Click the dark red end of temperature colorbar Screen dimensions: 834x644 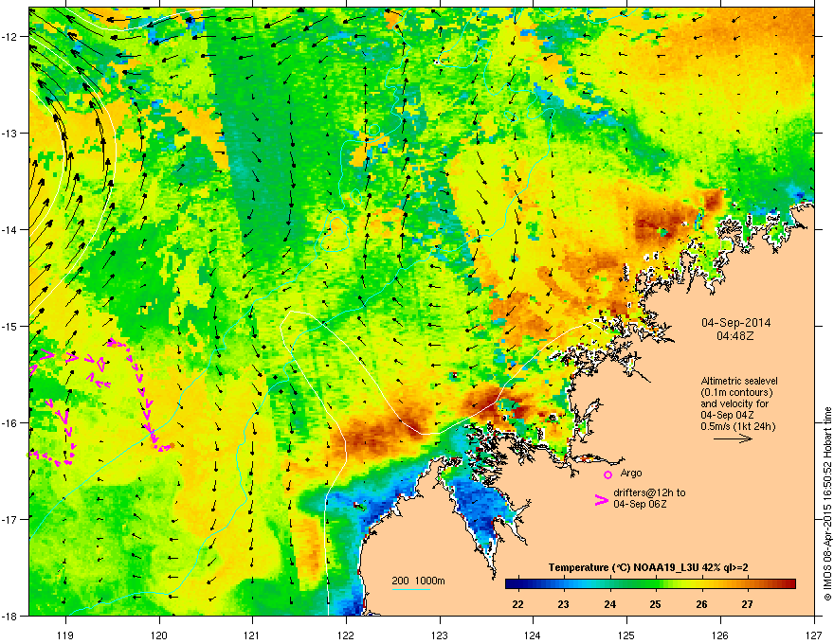click(789, 584)
